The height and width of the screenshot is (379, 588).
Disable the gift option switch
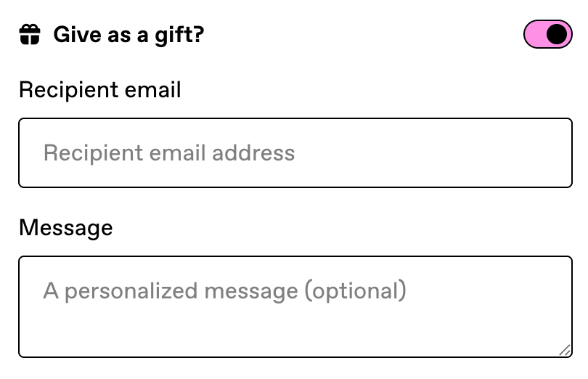(x=548, y=34)
